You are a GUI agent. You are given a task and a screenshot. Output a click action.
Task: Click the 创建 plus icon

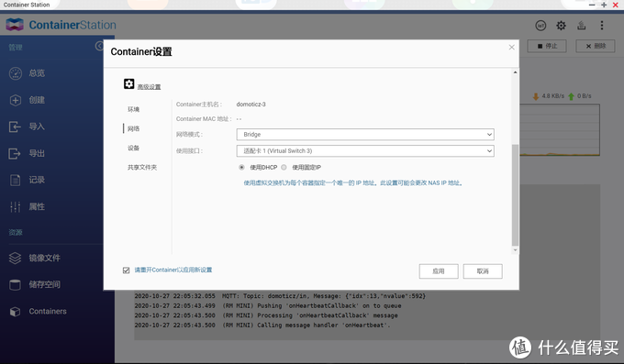pos(15,100)
